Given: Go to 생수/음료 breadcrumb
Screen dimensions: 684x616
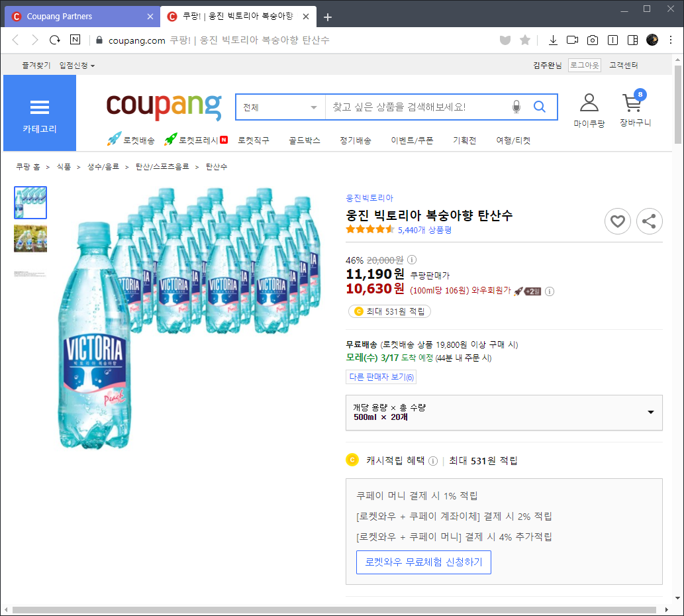Looking at the screenshot, I should (103, 167).
